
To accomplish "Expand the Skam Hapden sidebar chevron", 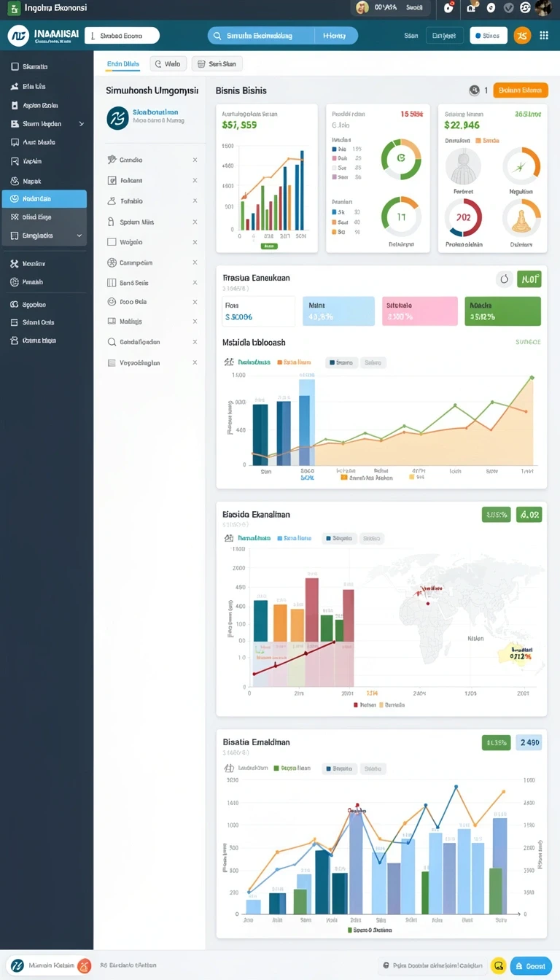I will coord(81,124).
